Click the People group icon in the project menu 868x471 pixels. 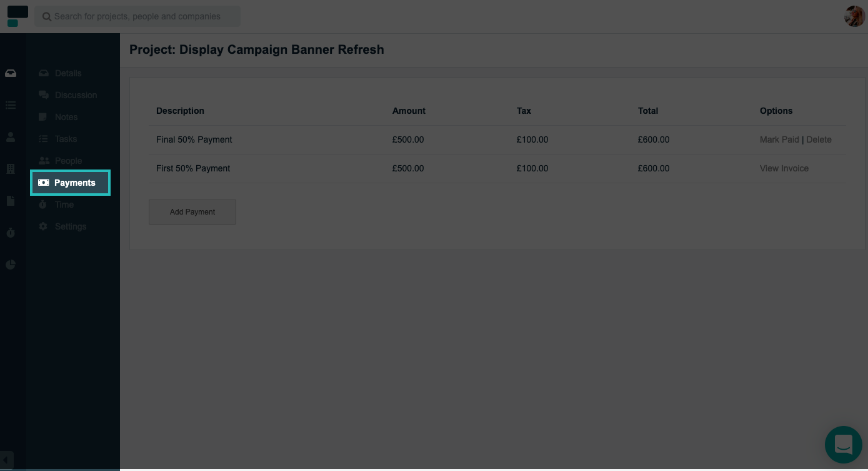click(43, 161)
